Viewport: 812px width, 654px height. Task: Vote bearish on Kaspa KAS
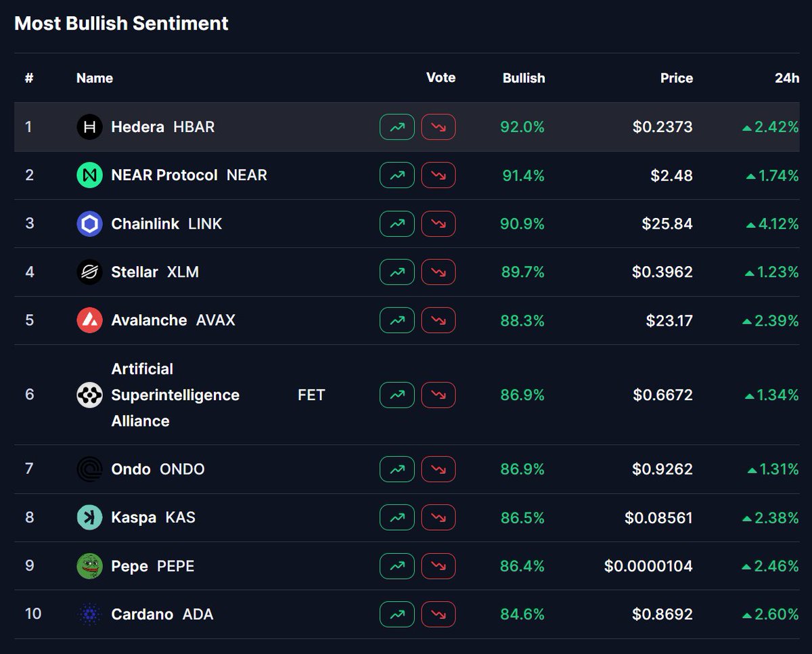pos(438,518)
